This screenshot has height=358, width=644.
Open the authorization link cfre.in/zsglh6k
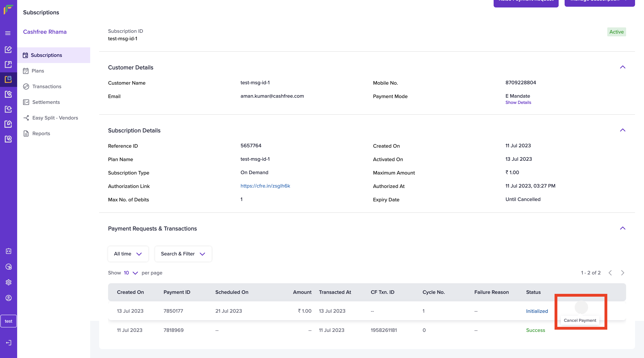(265, 186)
